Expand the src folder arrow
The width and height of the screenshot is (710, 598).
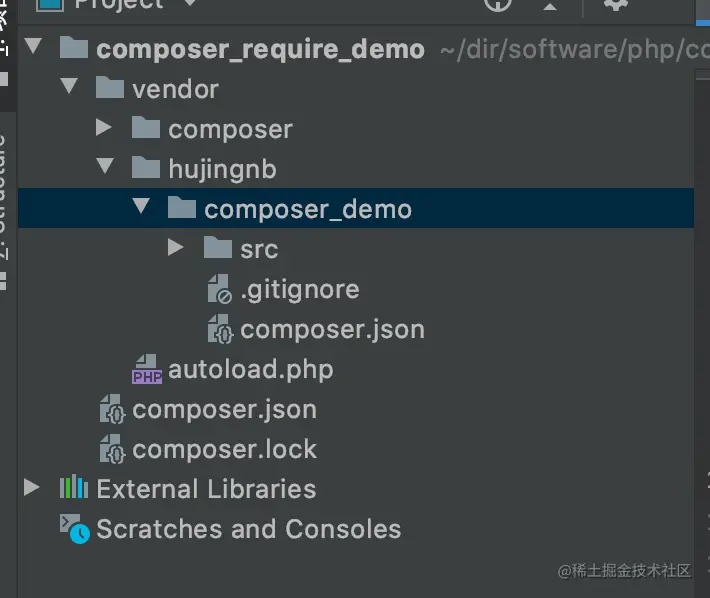coord(176,249)
